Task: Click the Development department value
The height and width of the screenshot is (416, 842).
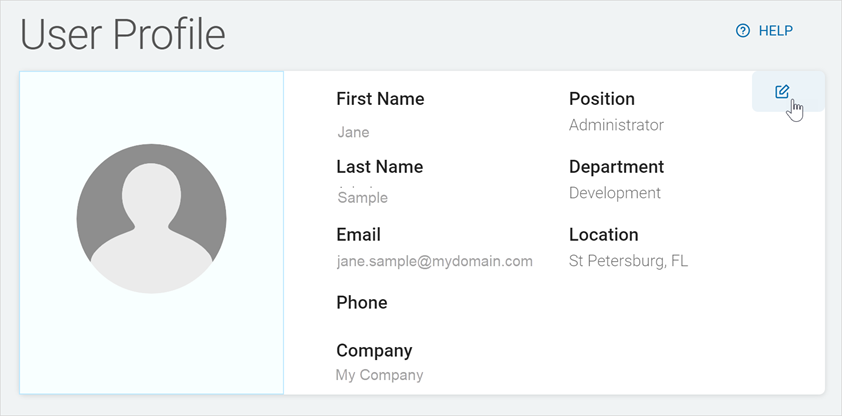Action: pos(615,193)
